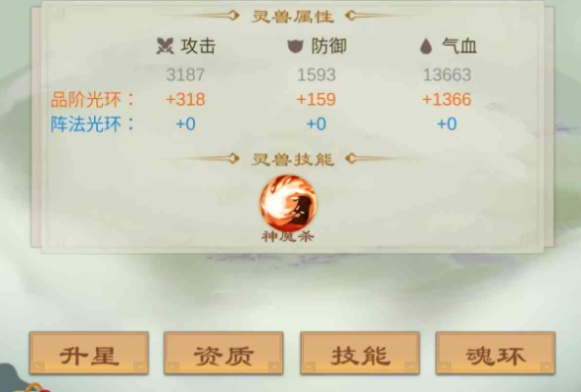Image resolution: width=581 pixels, height=392 pixels.
Task: Click the defense value 1593
Action: tap(316, 74)
